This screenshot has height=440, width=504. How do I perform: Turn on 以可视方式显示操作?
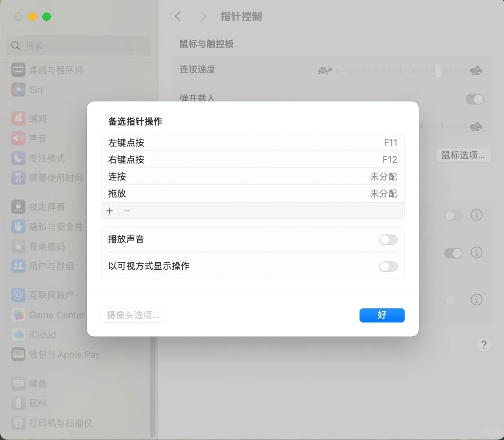(x=387, y=266)
